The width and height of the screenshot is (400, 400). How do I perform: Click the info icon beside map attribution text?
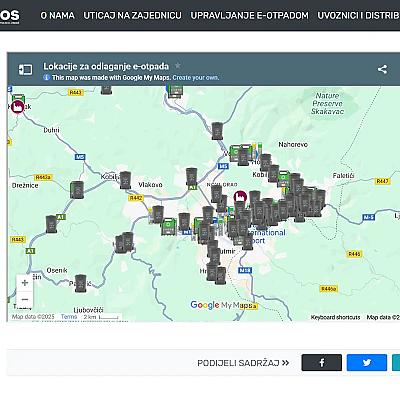pyautogui.click(x=47, y=77)
